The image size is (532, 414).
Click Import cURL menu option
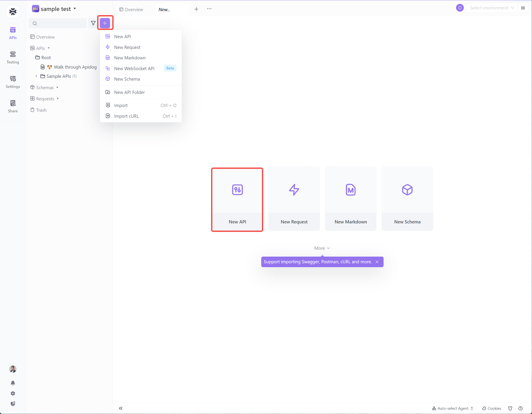(x=127, y=116)
